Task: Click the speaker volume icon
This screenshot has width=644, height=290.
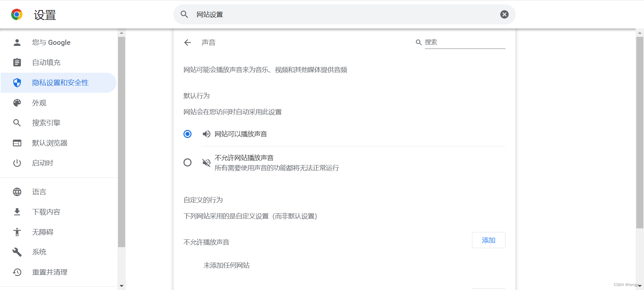Action: point(206,134)
